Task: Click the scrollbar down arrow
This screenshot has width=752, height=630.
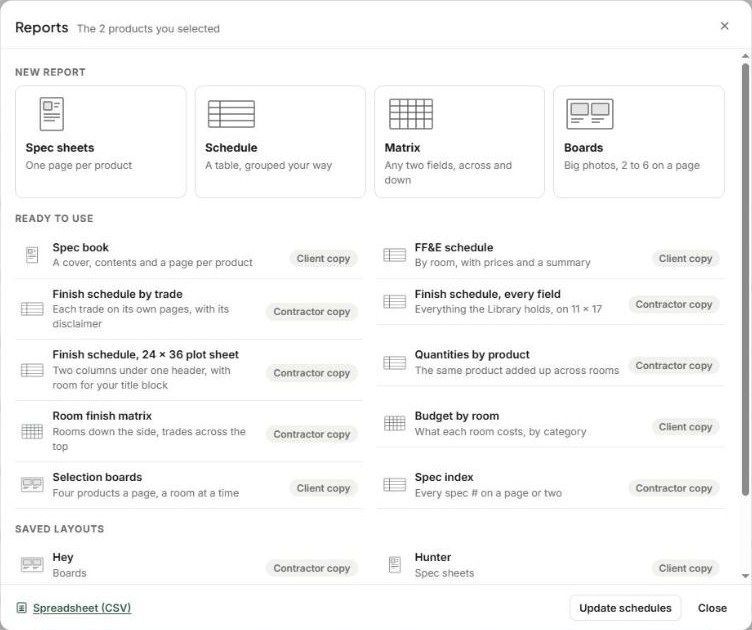Action: coord(745,576)
